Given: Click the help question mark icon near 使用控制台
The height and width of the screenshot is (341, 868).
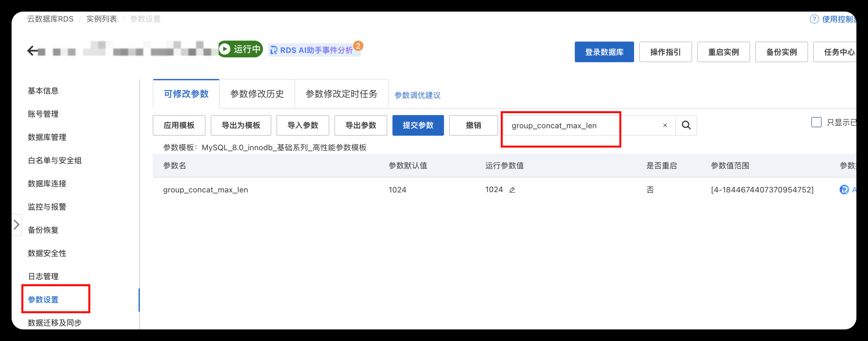Looking at the screenshot, I should [815, 19].
